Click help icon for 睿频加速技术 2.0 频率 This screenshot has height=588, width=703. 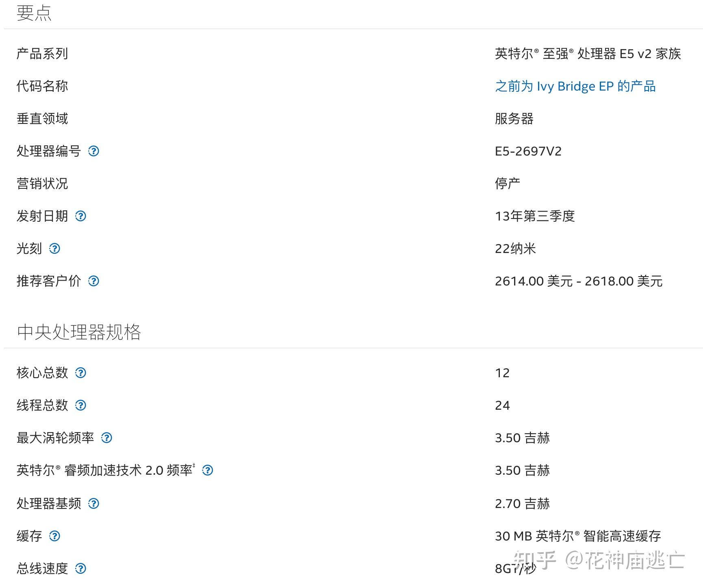tap(208, 470)
